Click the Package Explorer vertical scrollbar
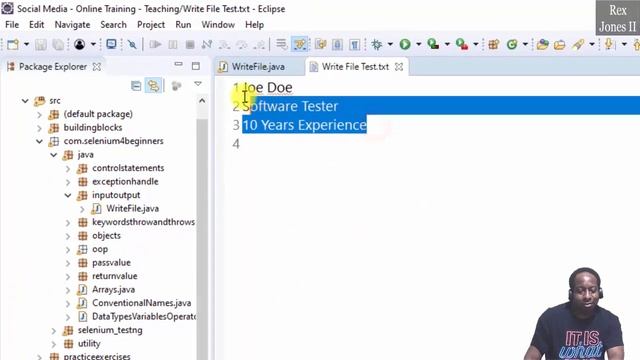Viewport: 640px width, 360px height. point(202,239)
